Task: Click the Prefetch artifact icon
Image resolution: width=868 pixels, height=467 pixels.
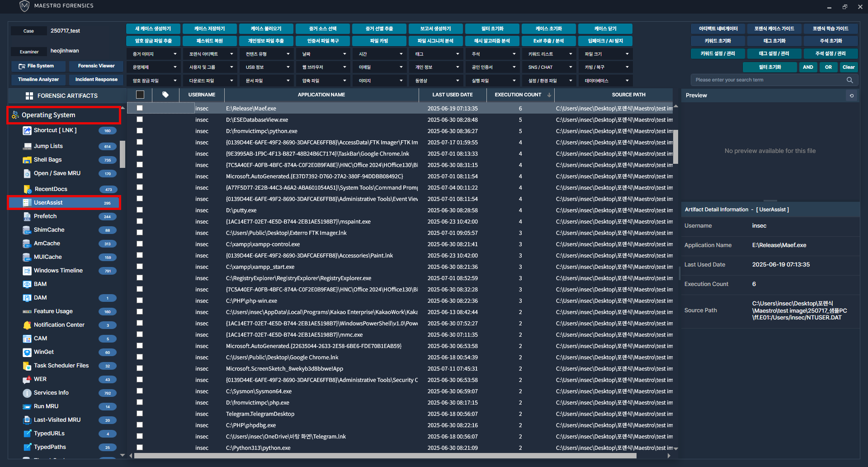Action: pos(27,216)
